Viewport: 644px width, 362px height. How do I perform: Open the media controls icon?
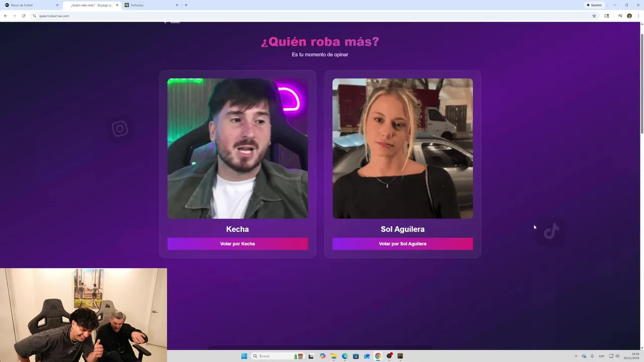pyautogui.click(x=620, y=16)
